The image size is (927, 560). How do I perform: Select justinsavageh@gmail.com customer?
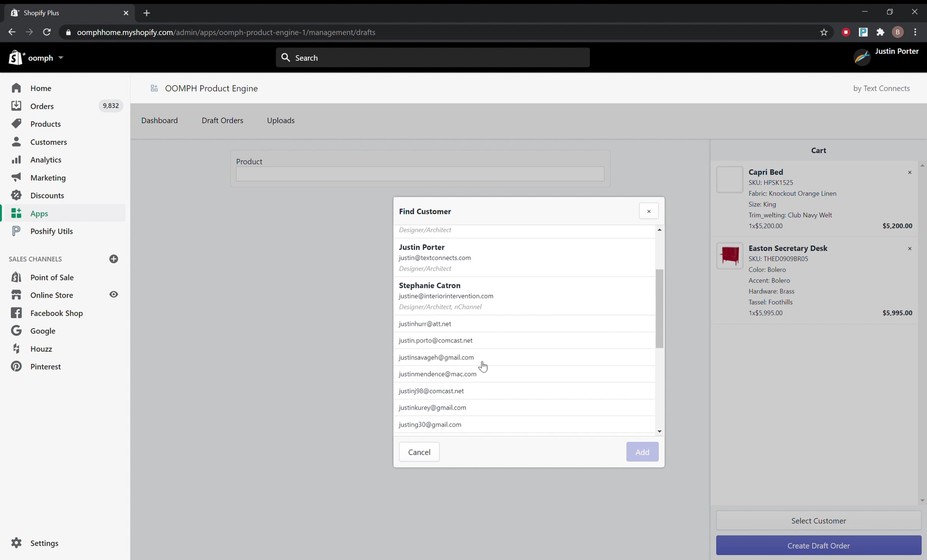(524, 357)
